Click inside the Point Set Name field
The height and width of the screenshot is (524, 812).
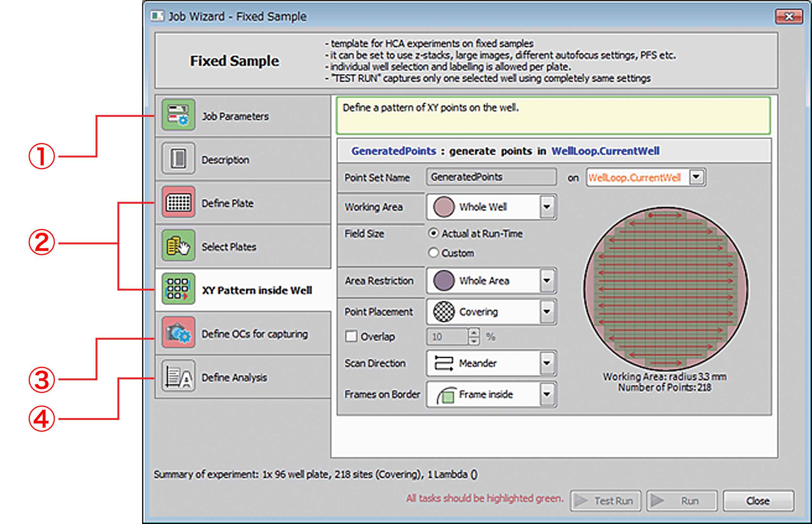tap(490, 177)
